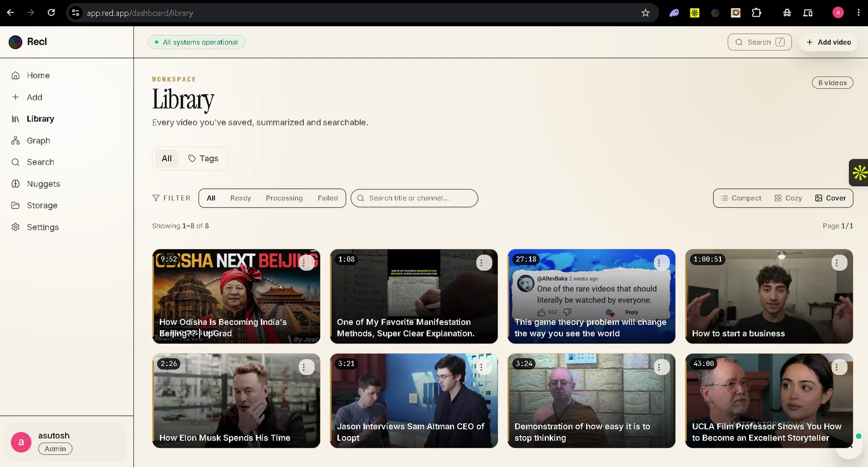868x467 pixels.
Task: Open options menu for stop thinking video
Action: point(661,367)
